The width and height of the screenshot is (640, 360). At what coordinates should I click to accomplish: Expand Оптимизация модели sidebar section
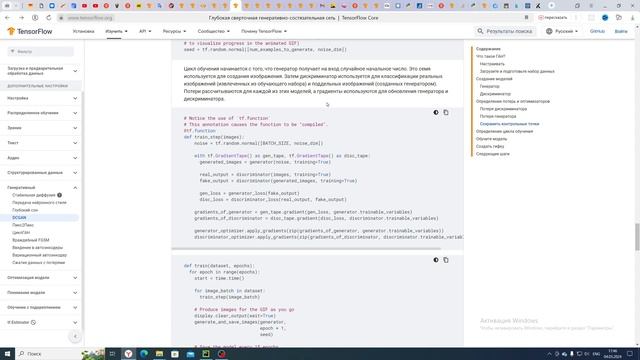click(41, 278)
